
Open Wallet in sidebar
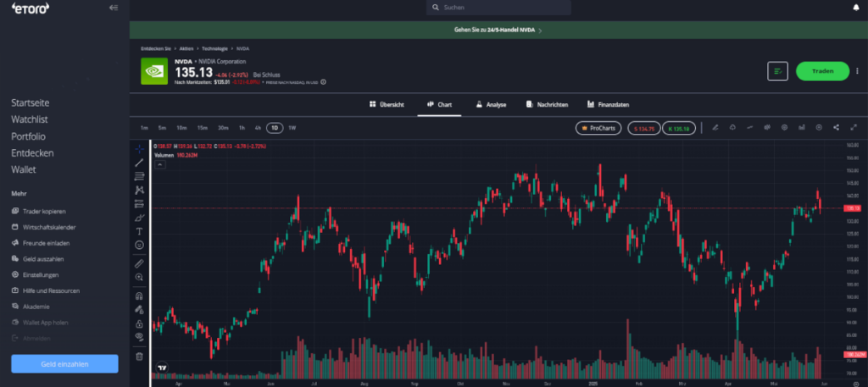pyautogui.click(x=23, y=169)
